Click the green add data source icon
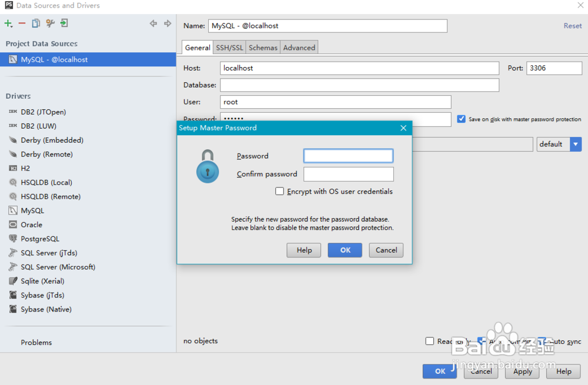Viewport: 588px width, 385px height. click(x=8, y=24)
